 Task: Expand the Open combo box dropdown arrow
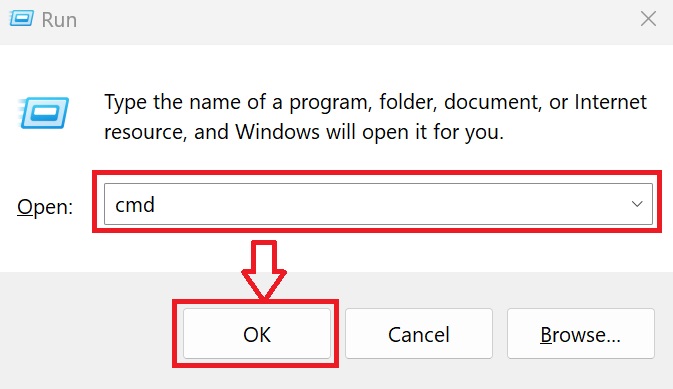[637, 204]
